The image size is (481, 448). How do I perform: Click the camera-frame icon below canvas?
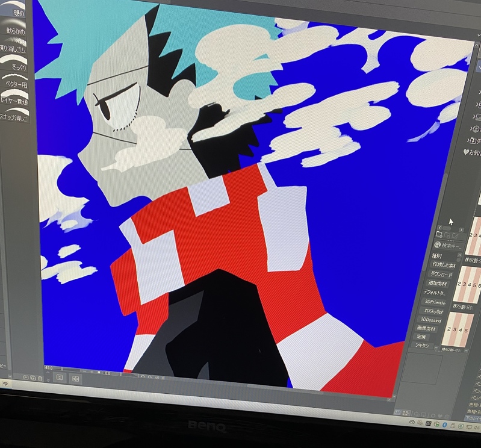coord(75,379)
